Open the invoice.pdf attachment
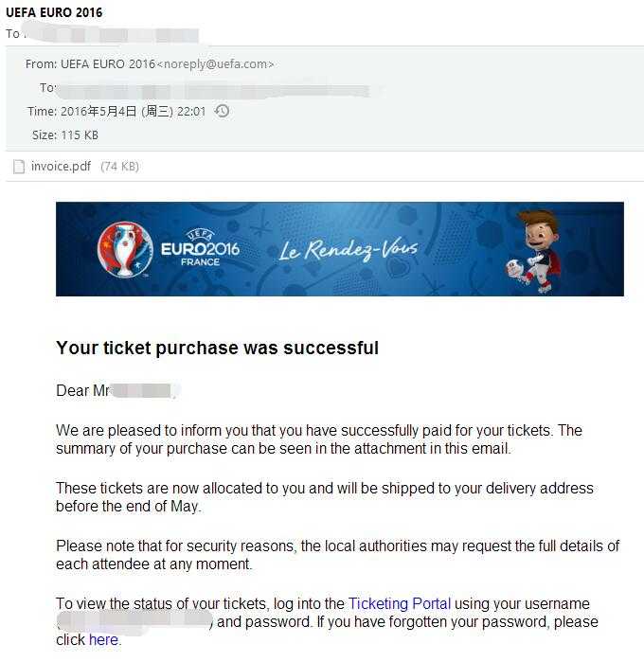The image size is (644, 662). [x=61, y=167]
